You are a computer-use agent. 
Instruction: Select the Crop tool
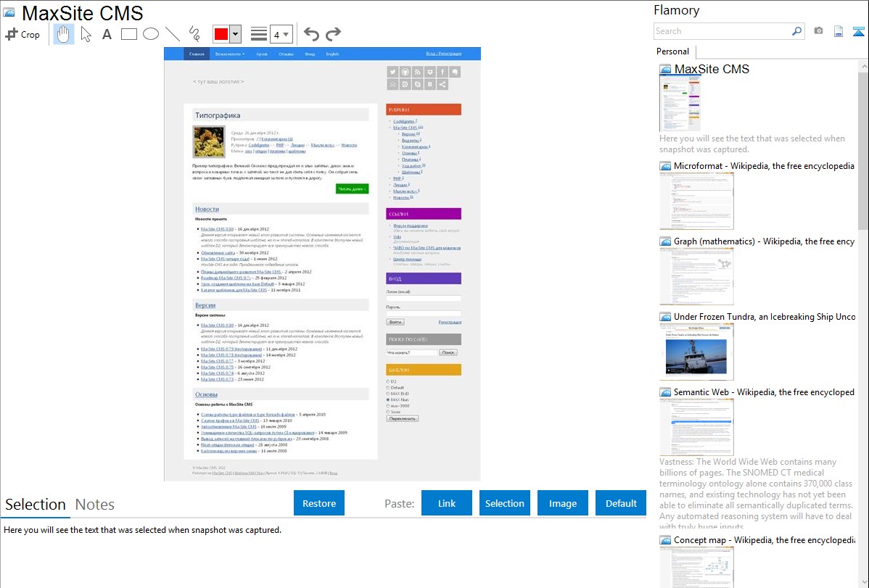pos(22,34)
